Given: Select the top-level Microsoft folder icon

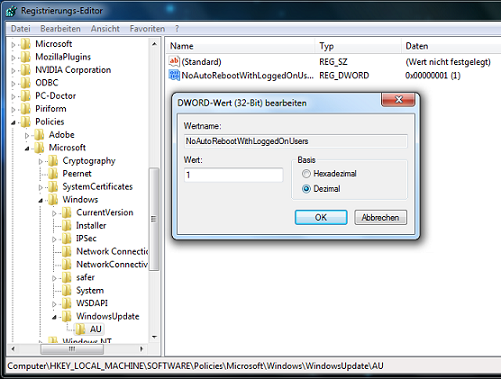Looking at the screenshot, I should click(x=26, y=44).
